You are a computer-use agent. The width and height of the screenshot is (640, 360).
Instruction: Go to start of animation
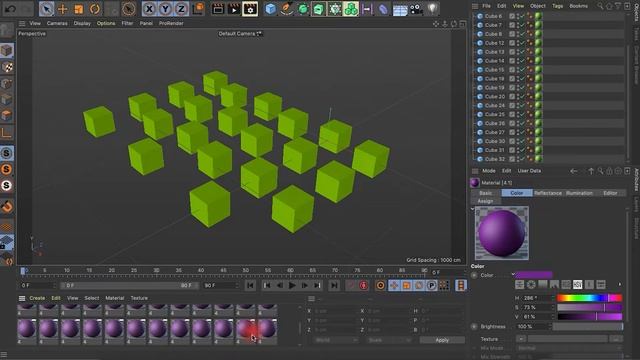[250, 285]
